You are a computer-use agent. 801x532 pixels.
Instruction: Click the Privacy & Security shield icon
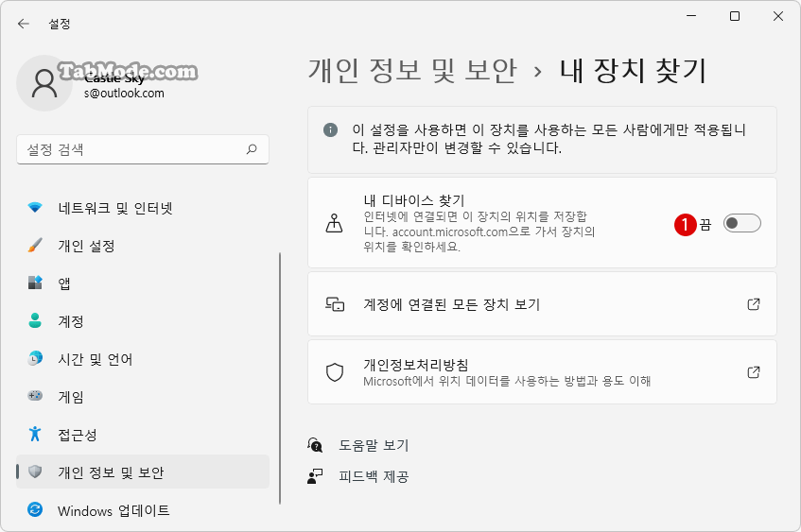[35, 472]
